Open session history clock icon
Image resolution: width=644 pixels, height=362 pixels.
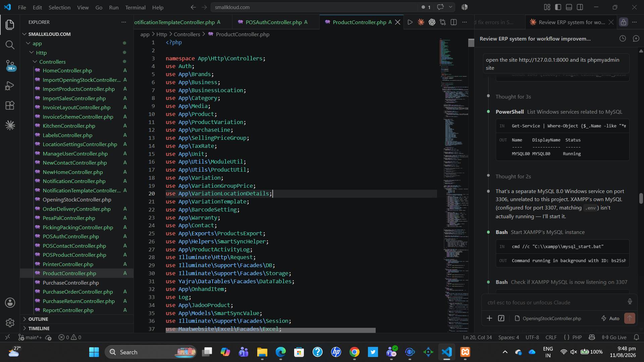tap(623, 39)
